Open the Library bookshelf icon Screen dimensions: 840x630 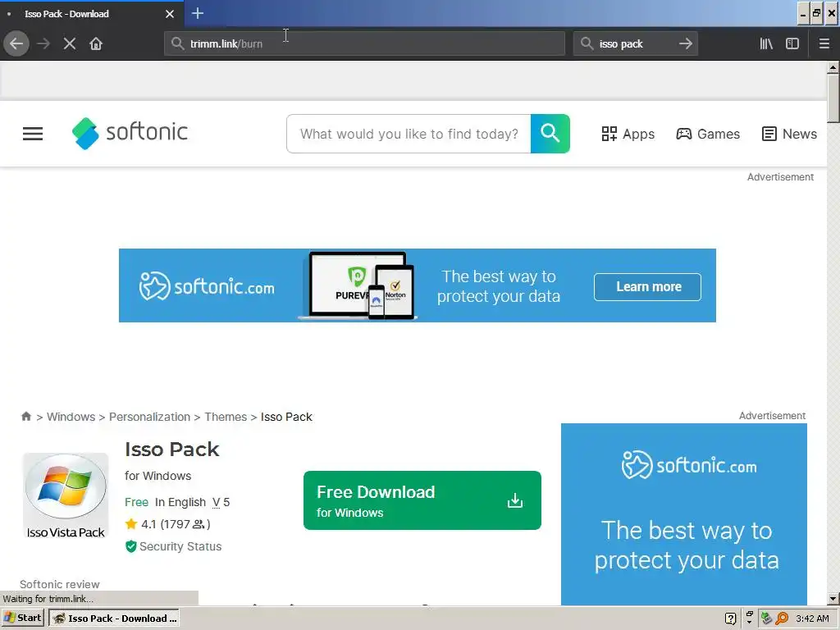pyautogui.click(x=766, y=43)
